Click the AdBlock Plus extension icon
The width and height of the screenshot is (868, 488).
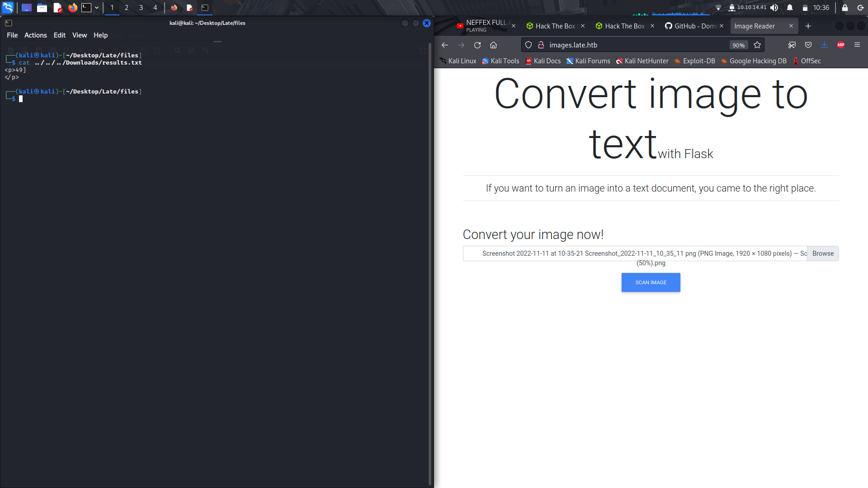[x=841, y=45]
